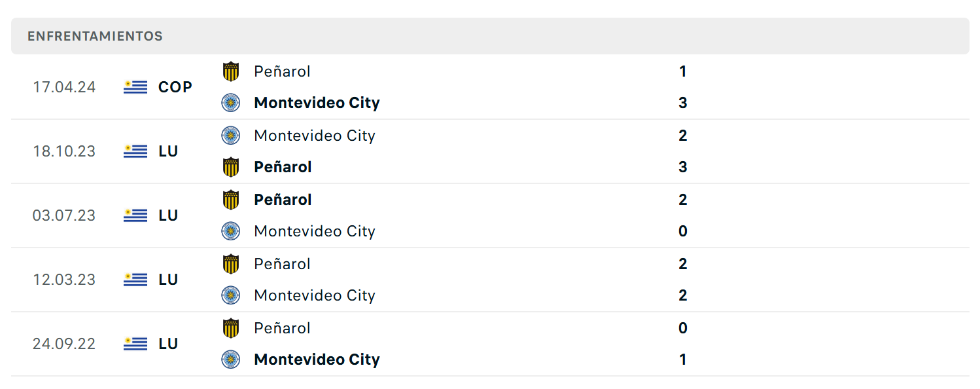The height and width of the screenshot is (389, 980).
Task: Select LU competition label on 12.03.23
Action: (168, 280)
